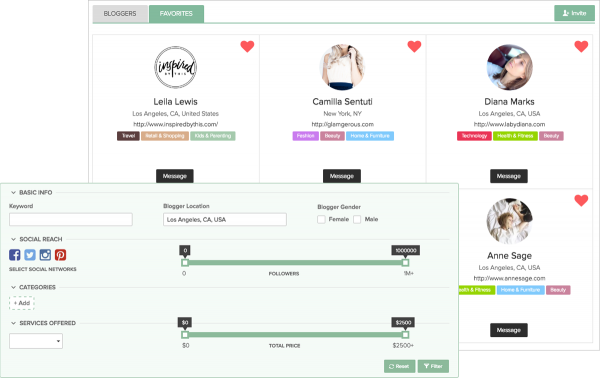Collapse the Categories section

coord(13,287)
